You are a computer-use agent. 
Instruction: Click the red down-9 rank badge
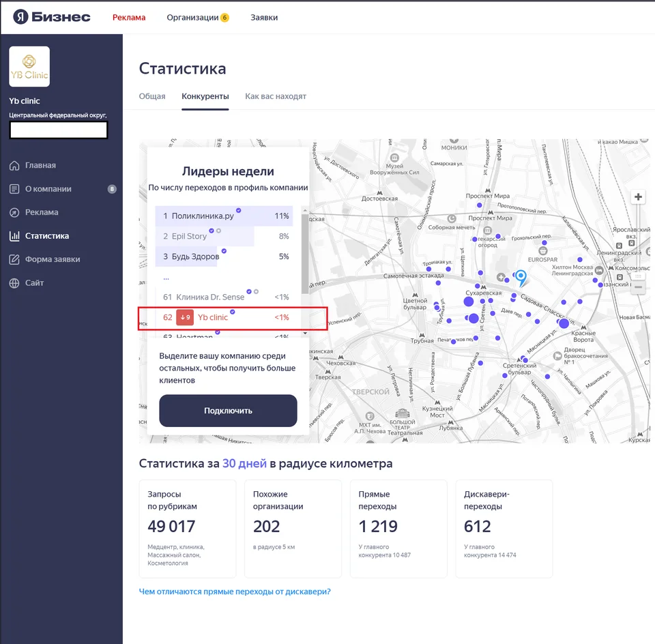point(185,317)
